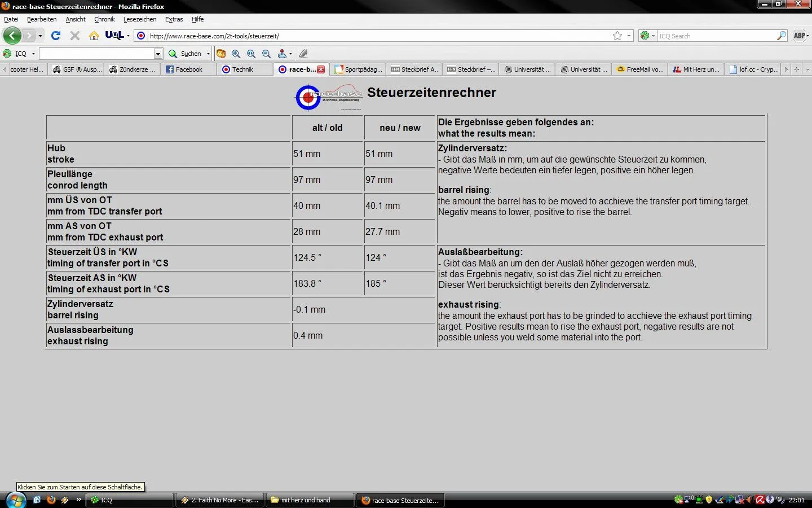Switch to the Facebook tab
The image size is (812, 508).
[188, 69]
